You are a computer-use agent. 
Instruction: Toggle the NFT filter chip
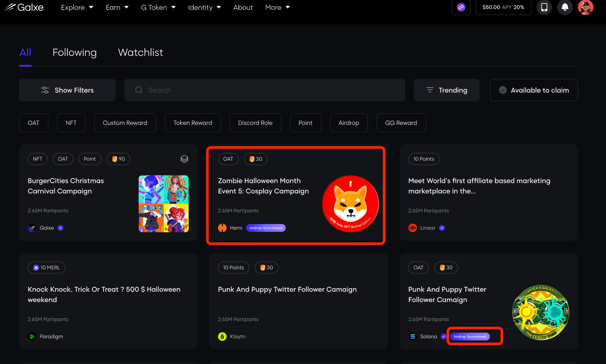[x=71, y=123]
